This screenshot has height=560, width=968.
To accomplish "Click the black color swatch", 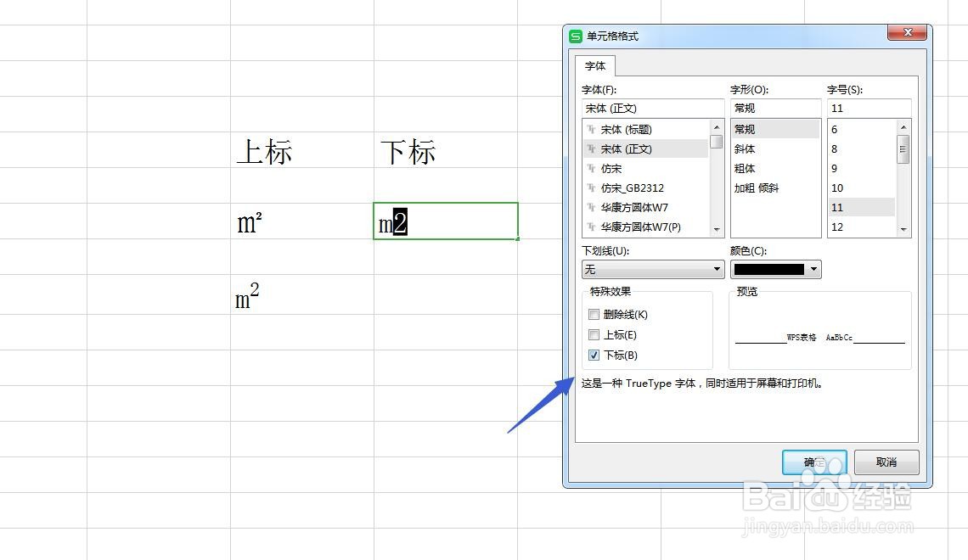I will (x=769, y=270).
